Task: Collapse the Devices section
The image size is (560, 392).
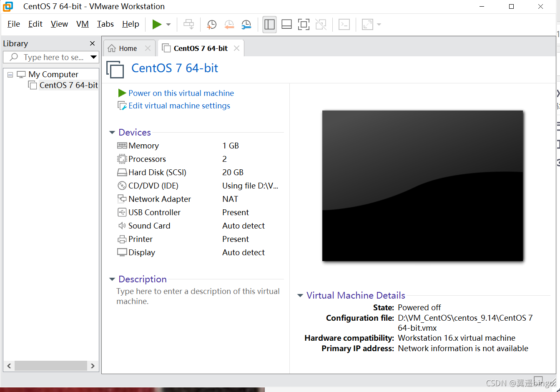Action: click(112, 133)
